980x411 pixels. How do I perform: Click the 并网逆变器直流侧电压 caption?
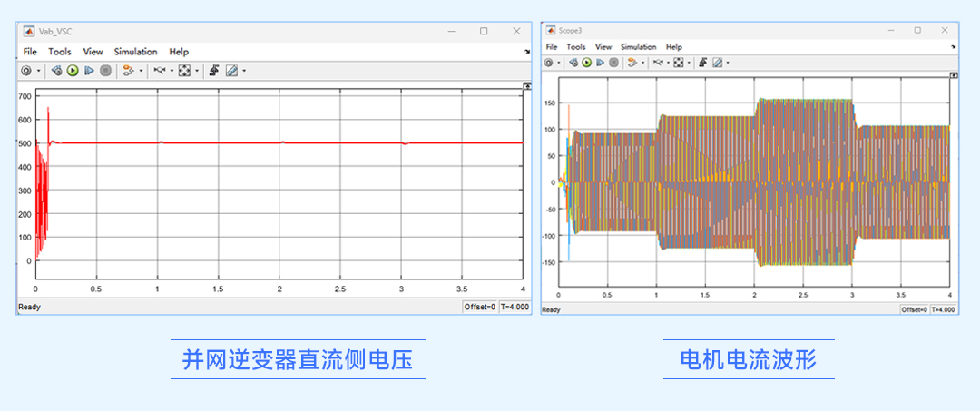pos(299,360)
